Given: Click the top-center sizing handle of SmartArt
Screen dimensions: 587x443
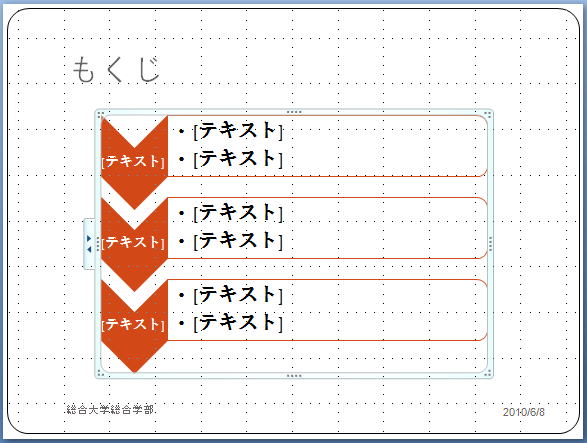Looking at the screenshot, I should tap(294, 112).
